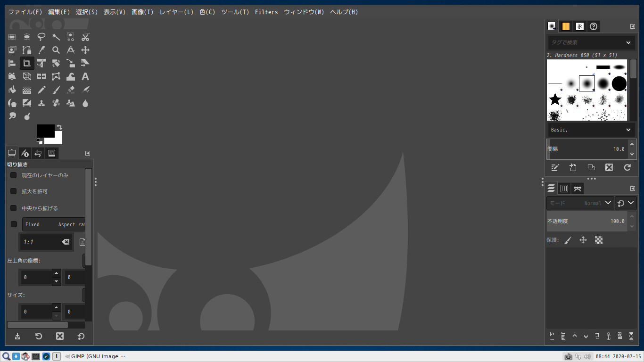Select the Paintbrush tool

pos(56,90)
